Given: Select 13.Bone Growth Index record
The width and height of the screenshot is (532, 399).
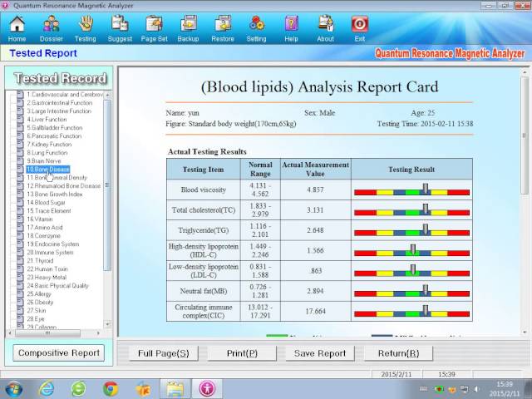Looking at the screenshot, I should 55,195.
